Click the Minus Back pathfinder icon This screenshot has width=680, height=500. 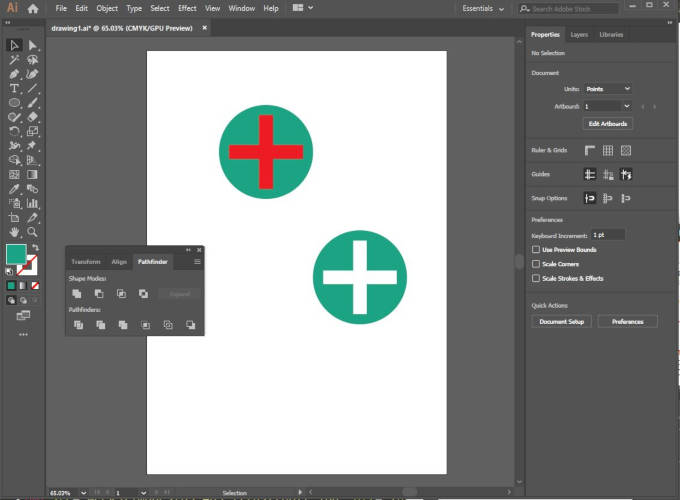(190, 325)
